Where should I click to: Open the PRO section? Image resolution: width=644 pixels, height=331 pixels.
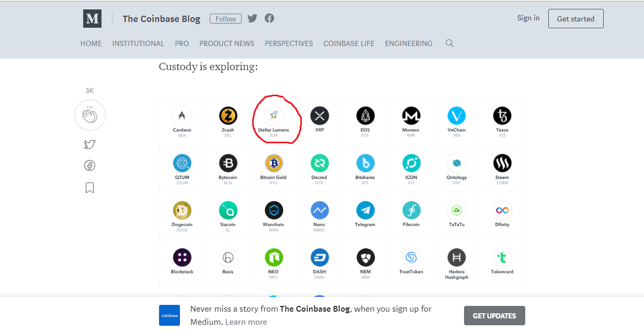(182, 43)
